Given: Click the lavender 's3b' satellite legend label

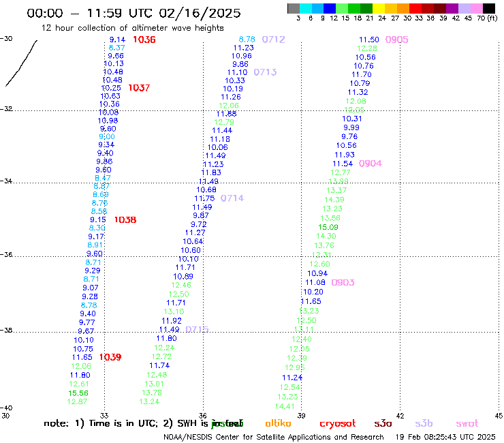Looking at the screenshot, I should (x=424, y=423).
